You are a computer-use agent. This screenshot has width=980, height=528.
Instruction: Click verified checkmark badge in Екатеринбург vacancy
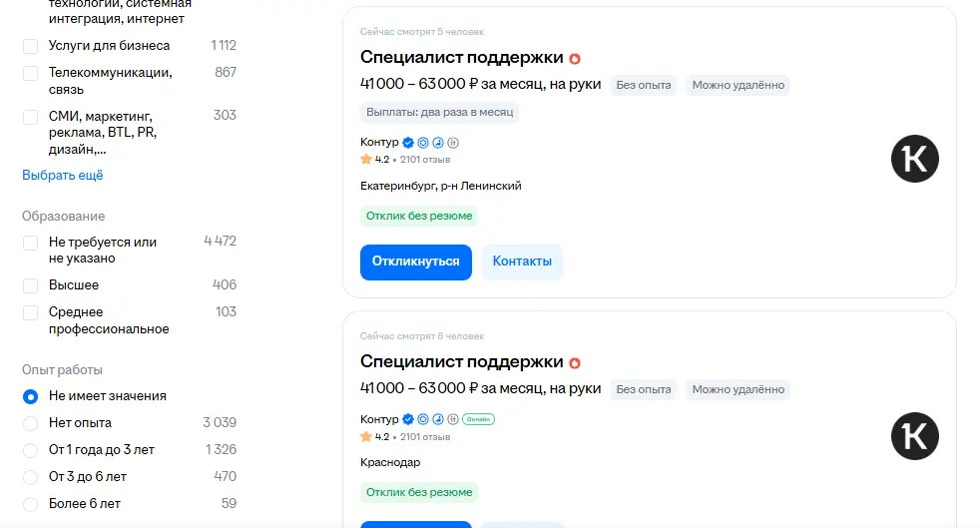click(x=408, y=143)
